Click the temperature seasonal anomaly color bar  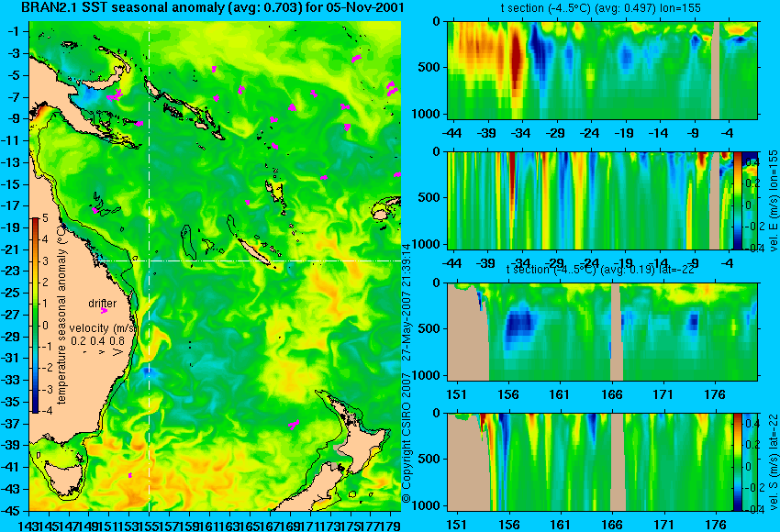[x=36, y=316]
